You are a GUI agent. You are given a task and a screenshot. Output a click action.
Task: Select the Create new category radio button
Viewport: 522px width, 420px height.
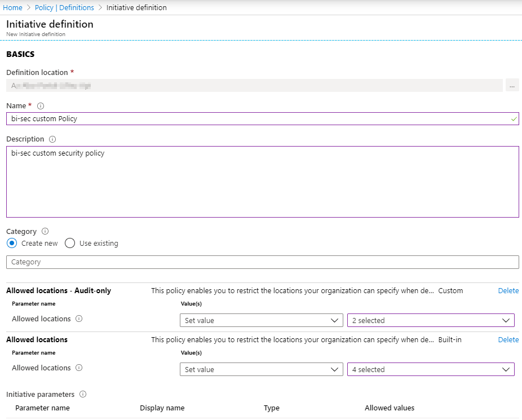click(12, 243)
